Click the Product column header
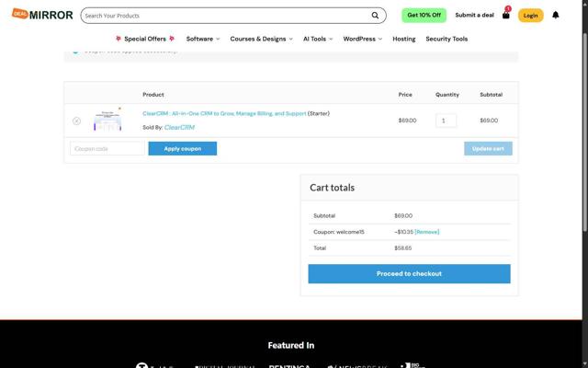Image resolution: width=588 pixels, height=368 pixels. point(153,95)
